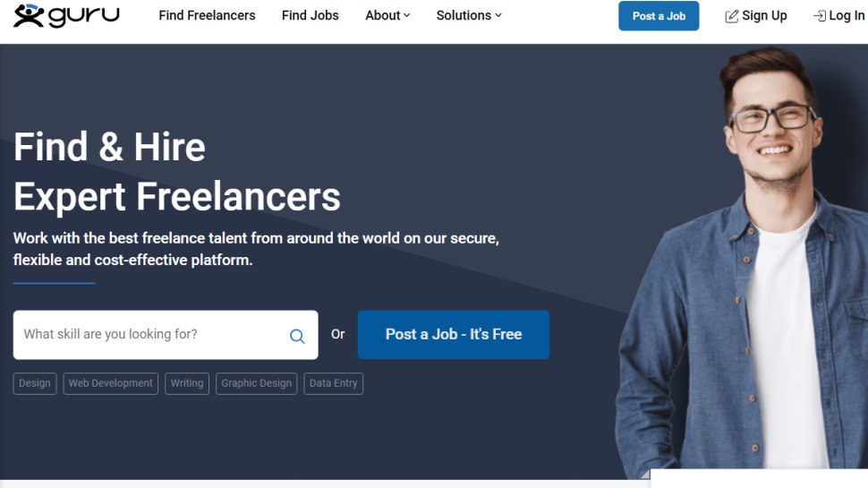
Task: Click the Find & Hire Expert Freelancers heading
Action: coord(176,172)
